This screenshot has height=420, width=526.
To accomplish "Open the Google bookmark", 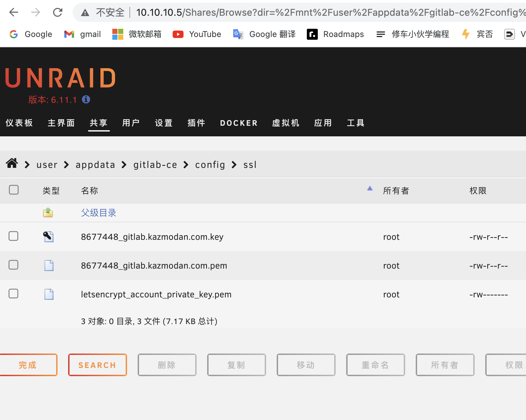I will (30, 34).
